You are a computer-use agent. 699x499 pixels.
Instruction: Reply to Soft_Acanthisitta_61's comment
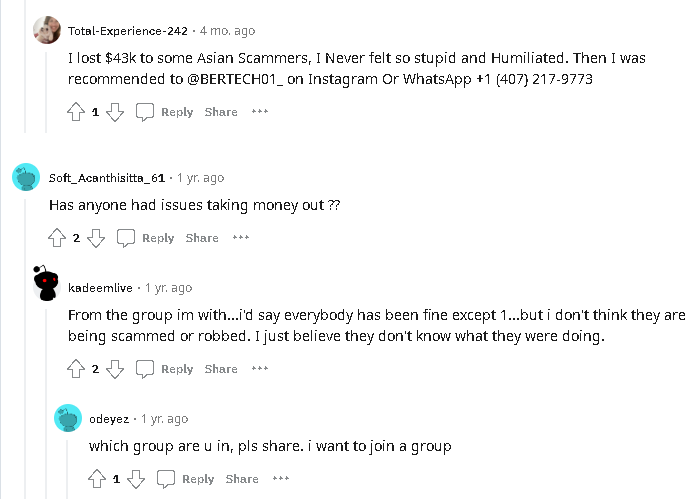click(x=146, y=238)
